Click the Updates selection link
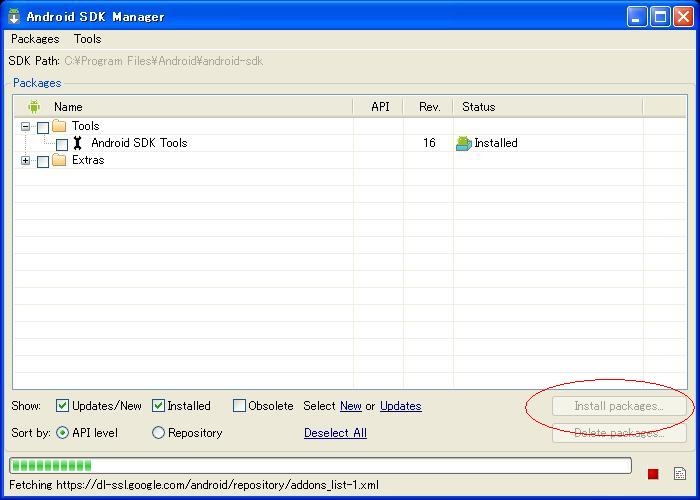The height and width of the screenshot is (500, 700). tap(401, 406)
